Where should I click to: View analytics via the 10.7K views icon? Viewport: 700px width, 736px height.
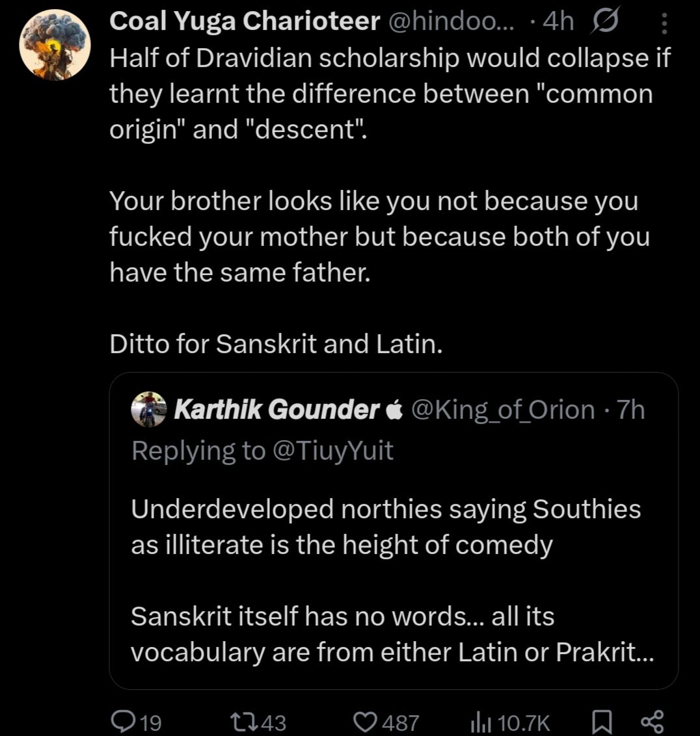[x=479, y=722]
